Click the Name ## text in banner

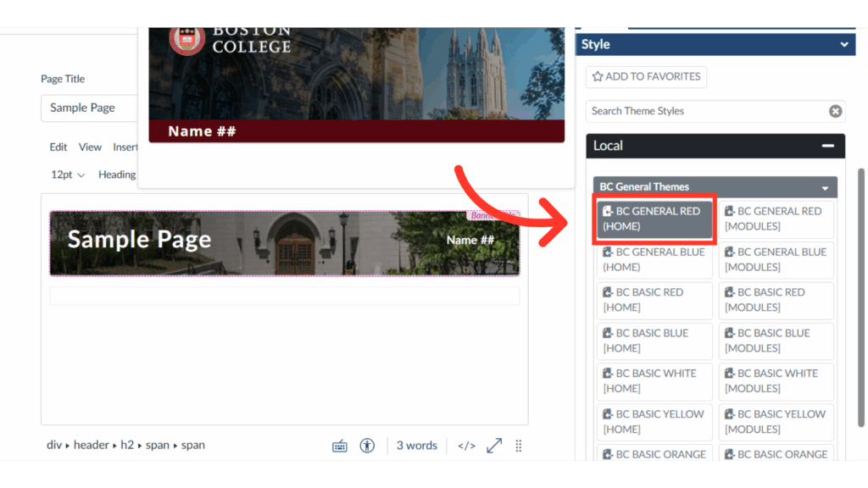click(x=470, y=240)
